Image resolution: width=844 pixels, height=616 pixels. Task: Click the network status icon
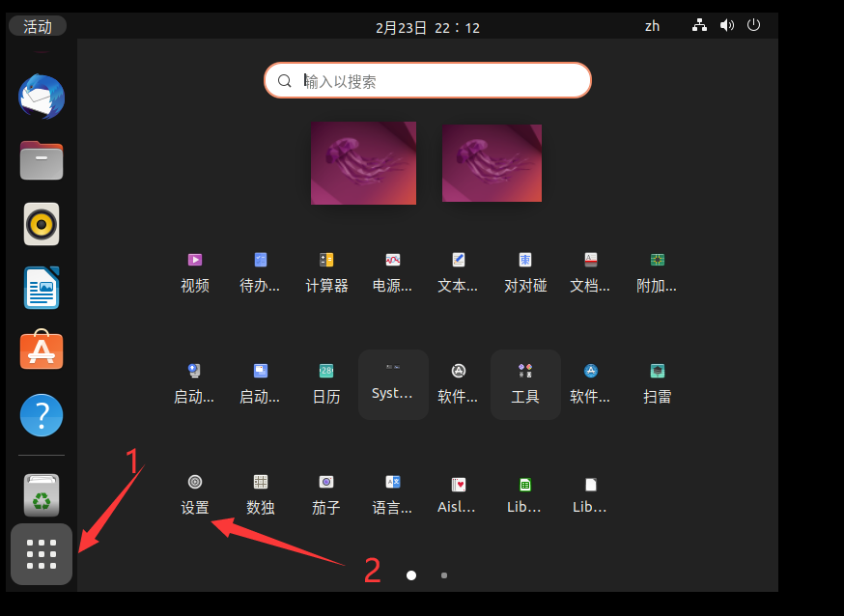[x=699, y=25]
